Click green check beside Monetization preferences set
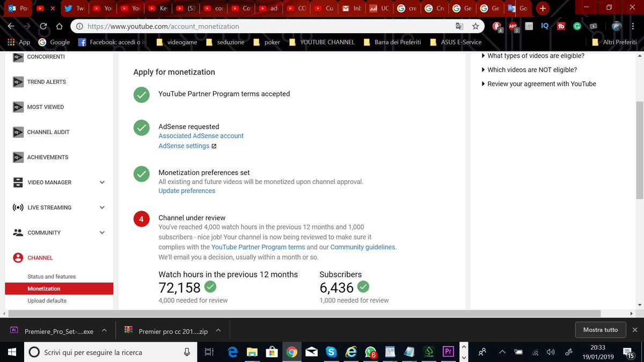The image size is (644, 362). point(141,174)
